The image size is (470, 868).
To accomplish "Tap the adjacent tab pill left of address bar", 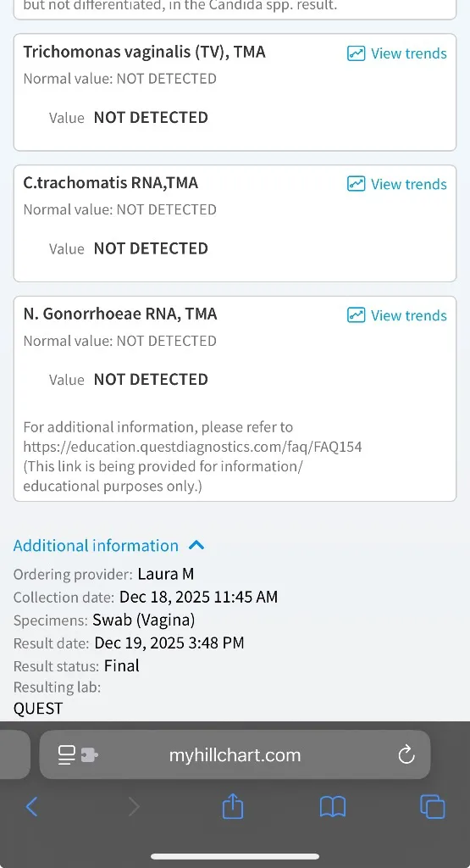I will tap(15, 754).
